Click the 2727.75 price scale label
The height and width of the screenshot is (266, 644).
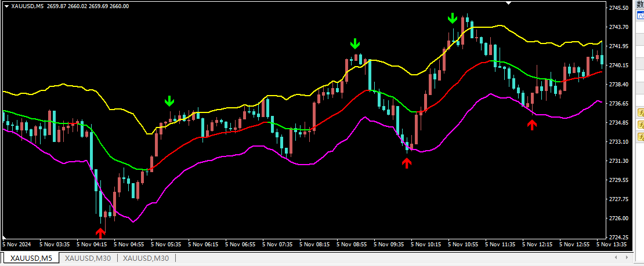[620, 199]
